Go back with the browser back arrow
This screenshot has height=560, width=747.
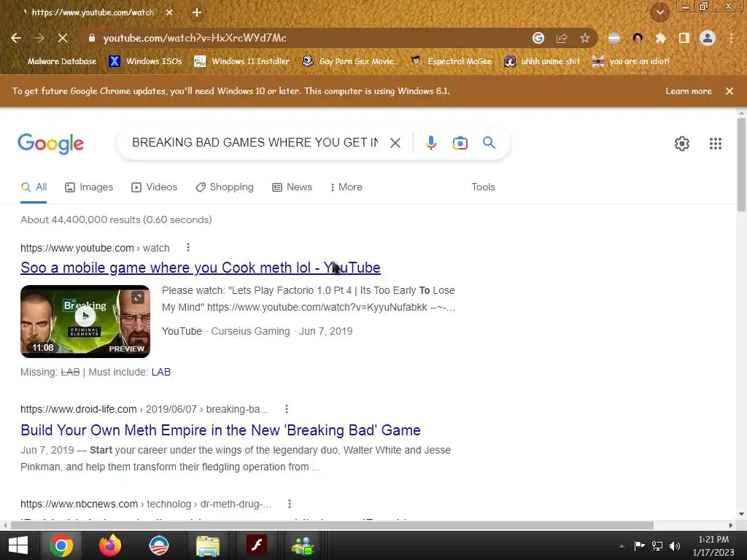click(16, 38)
